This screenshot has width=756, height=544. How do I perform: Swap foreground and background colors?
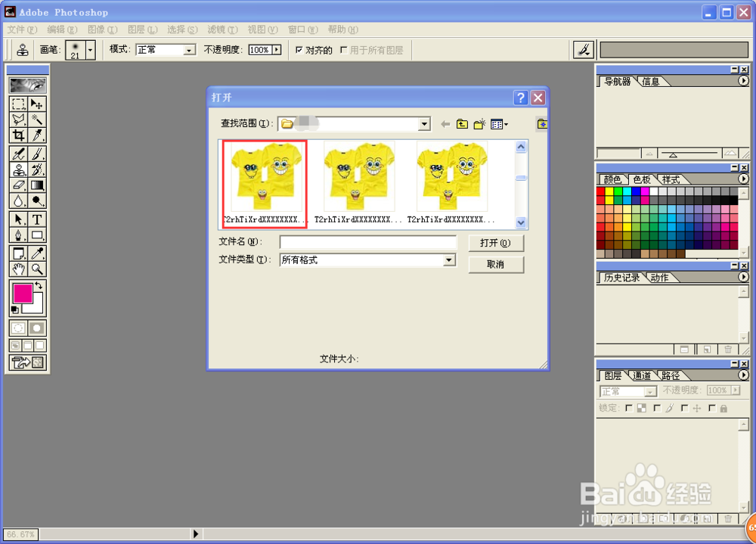coord(39,285)
